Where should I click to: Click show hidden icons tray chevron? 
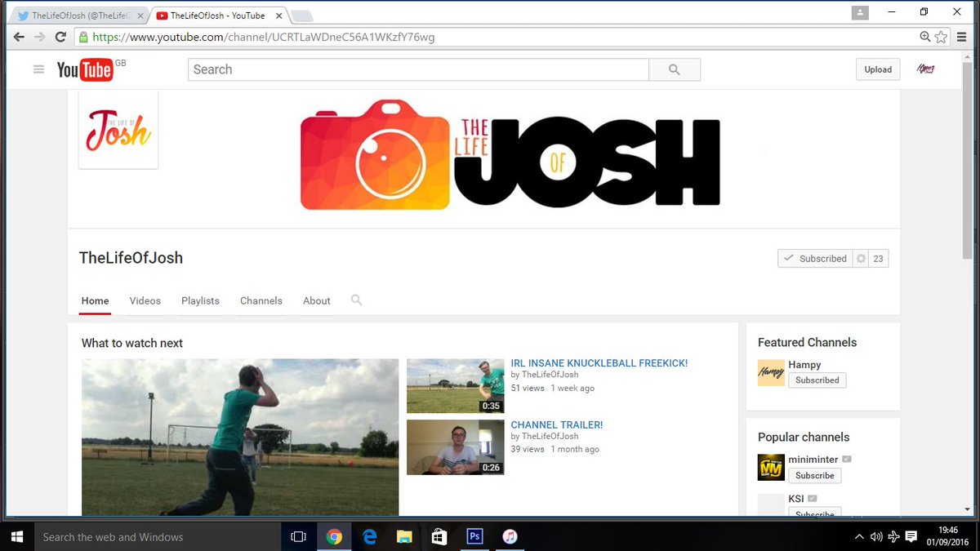coord(858,536)
